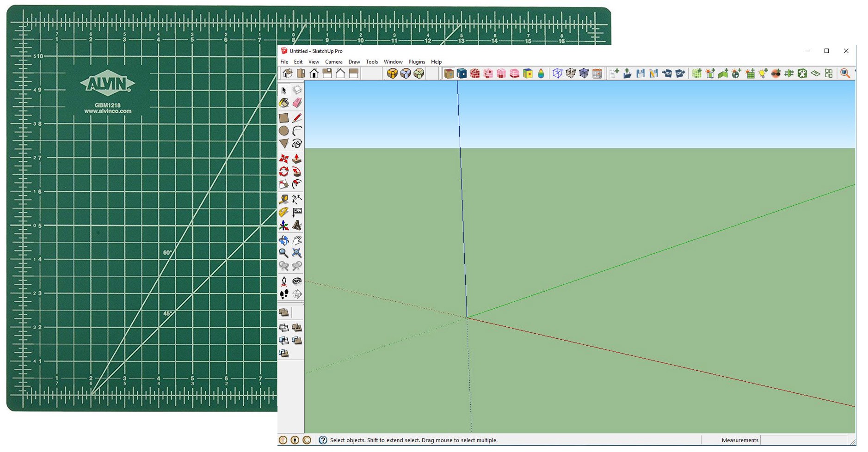Maximize the SketchUp Pro window

[x=827, y=51]
